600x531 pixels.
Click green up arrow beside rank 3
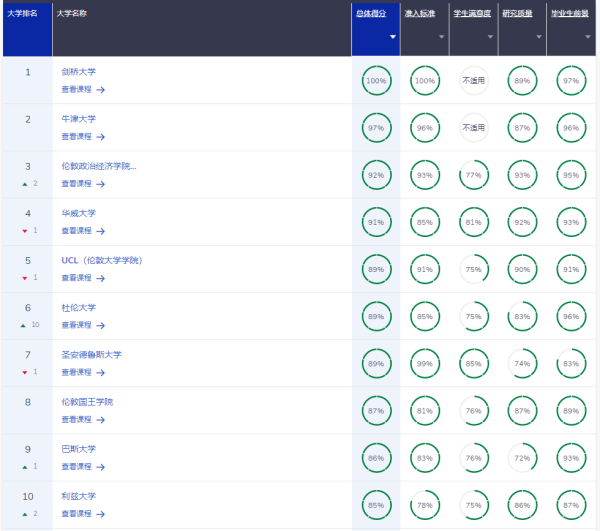(25, 184)
